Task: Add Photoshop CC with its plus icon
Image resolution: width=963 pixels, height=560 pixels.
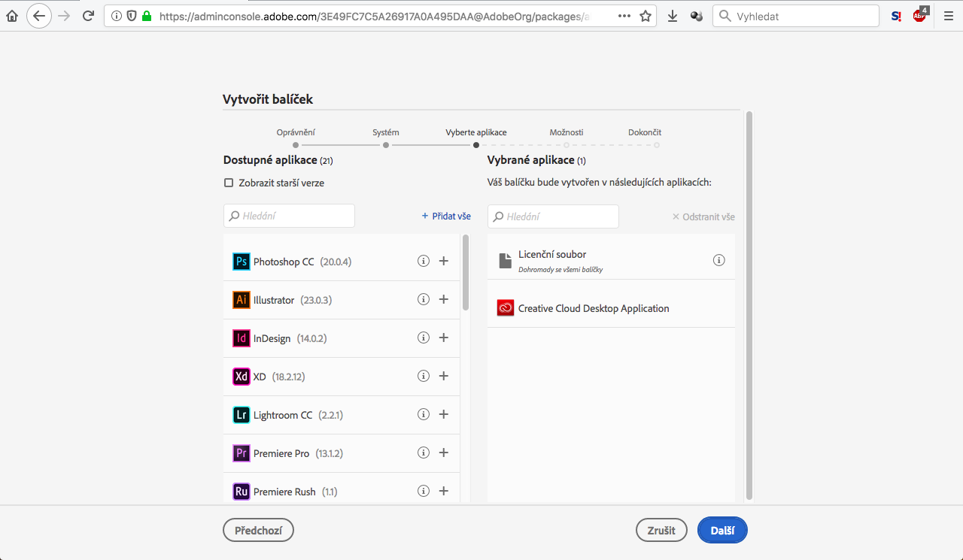Action: (444, 261)
